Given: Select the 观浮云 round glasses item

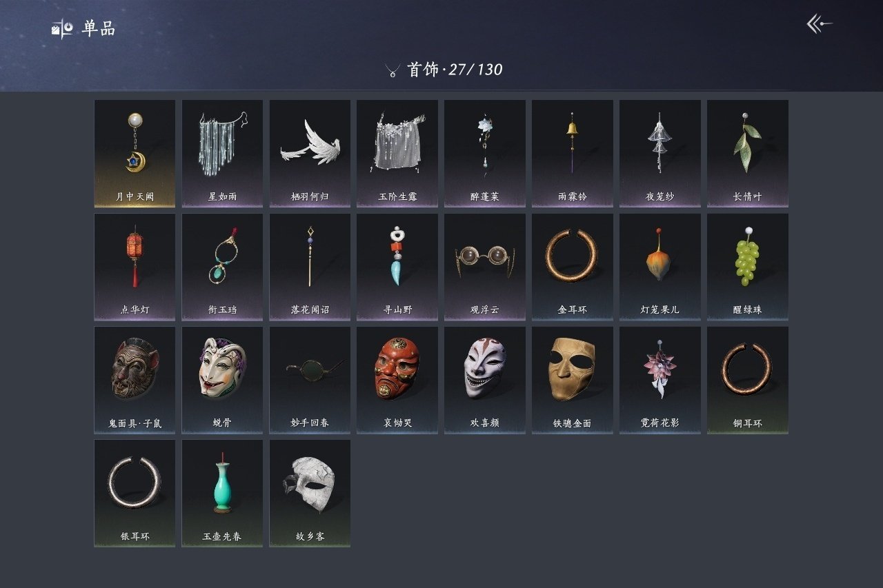Looking at the screenshot, I should pos(484,267).
